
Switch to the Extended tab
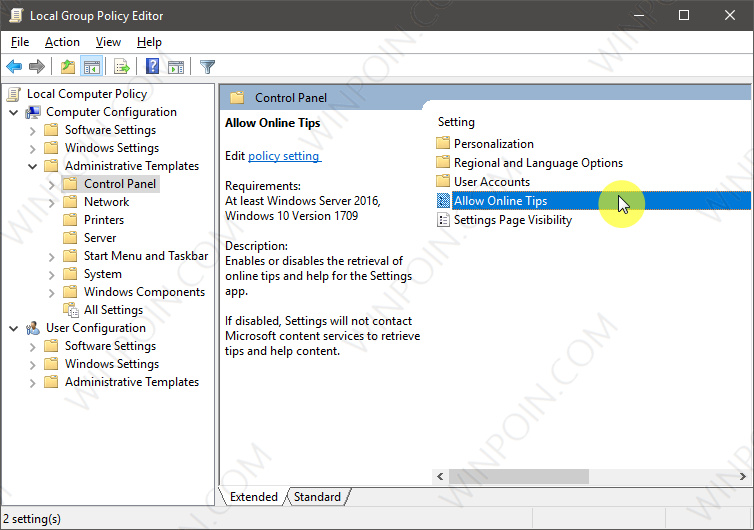click(253, 496)
